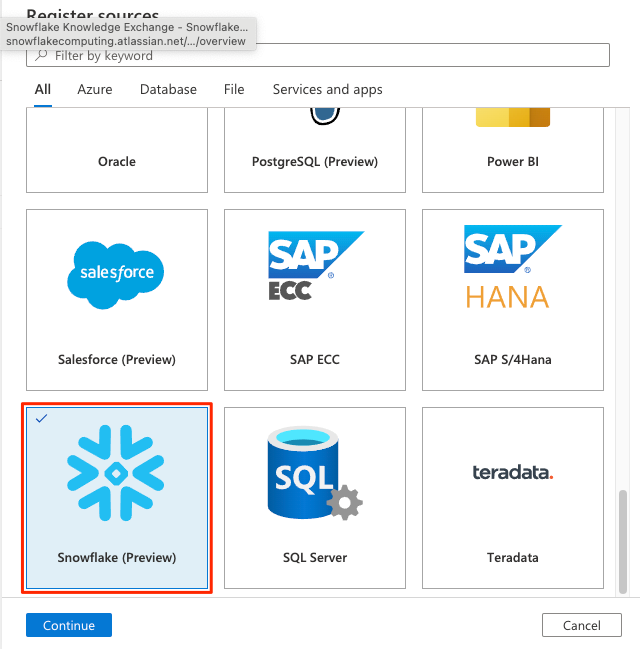Open the Database tab
Screen dimensions: 640x649
tap(168, 89)
